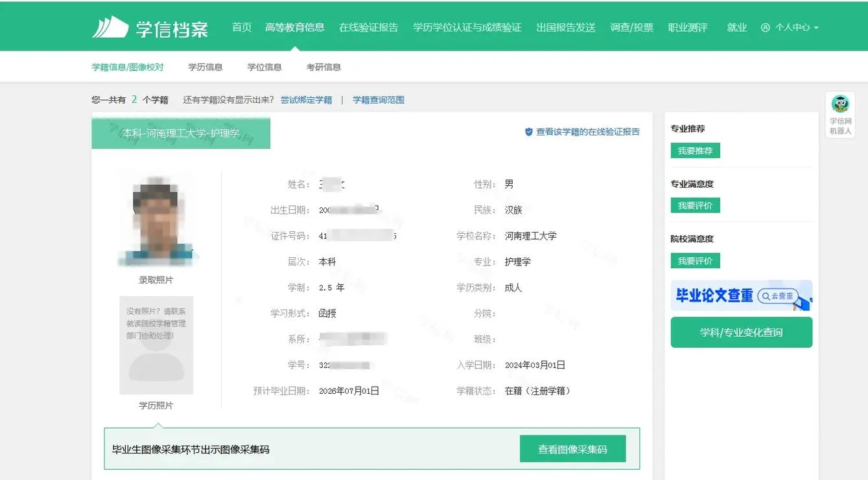Screen dimensions: 868x480
Task: Click 民族 value 汉族
Action: point(513,210)
